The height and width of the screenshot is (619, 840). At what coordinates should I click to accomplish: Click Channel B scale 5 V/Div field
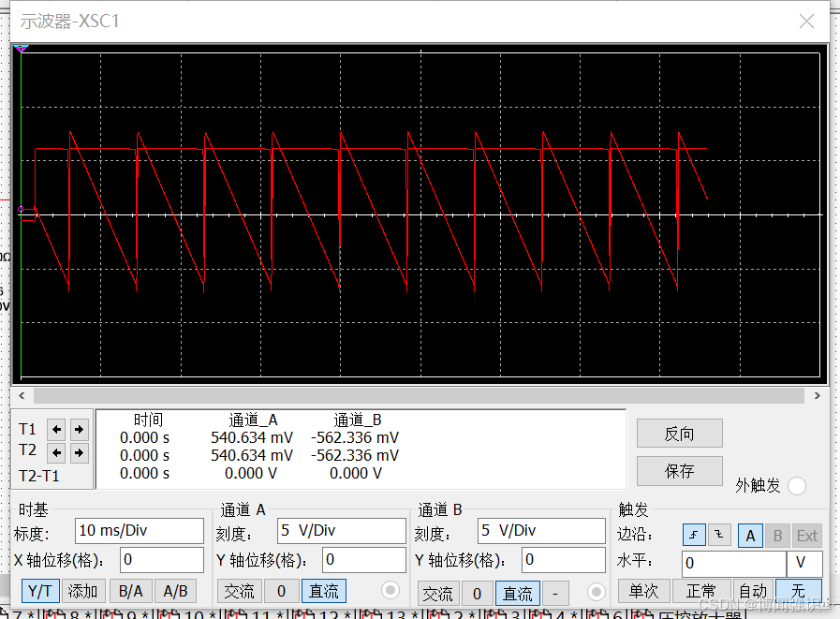(541, 531)
